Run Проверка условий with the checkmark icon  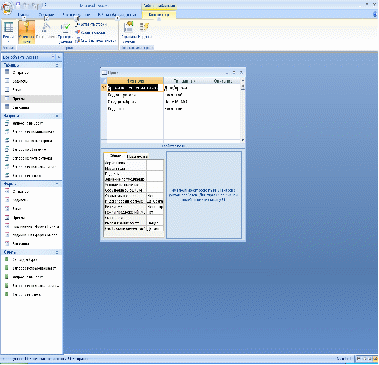point(65,33)
